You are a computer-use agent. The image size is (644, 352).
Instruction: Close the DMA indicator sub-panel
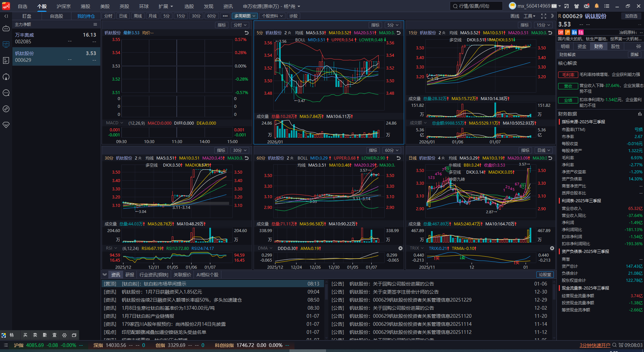tap(400, 248)
